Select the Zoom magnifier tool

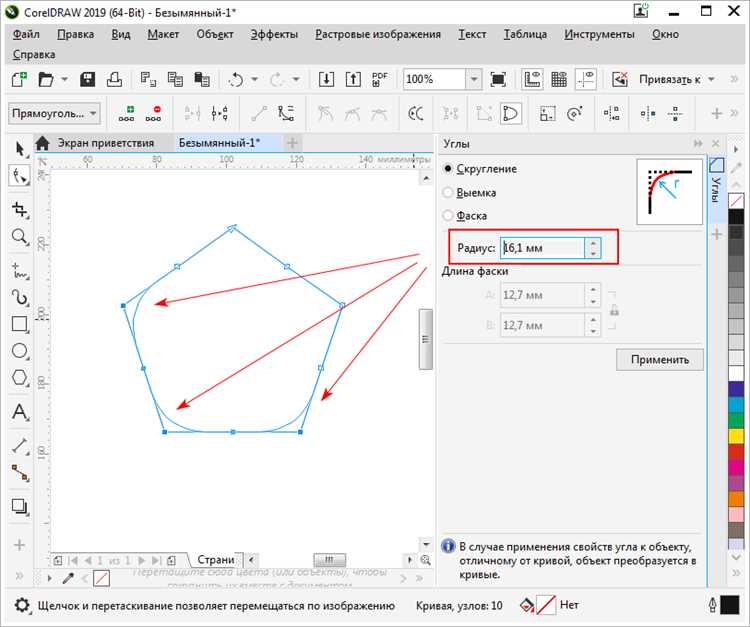19,237
